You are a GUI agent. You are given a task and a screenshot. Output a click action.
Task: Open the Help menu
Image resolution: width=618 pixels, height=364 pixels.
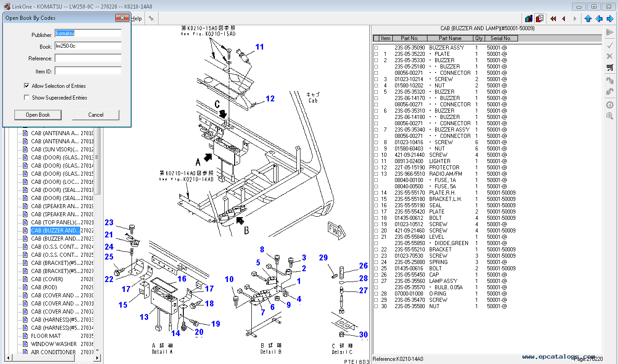pyautogui.click(x=136, y=18)
